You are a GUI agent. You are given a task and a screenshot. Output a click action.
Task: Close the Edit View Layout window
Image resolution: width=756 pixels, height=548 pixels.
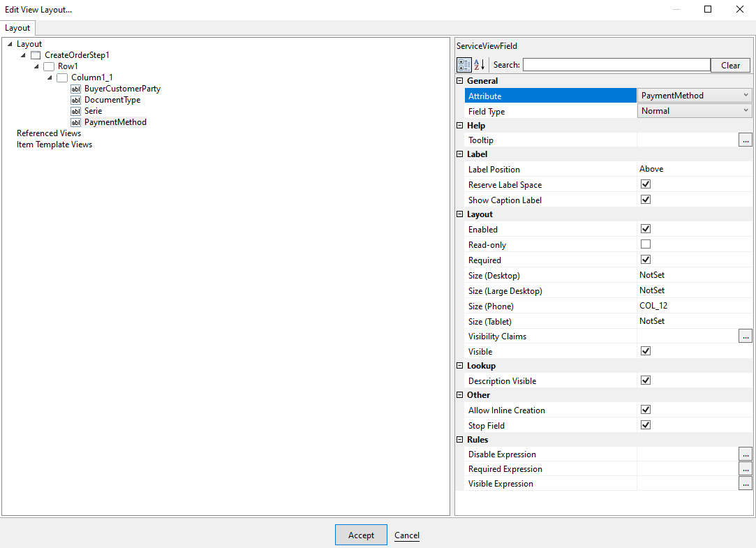click(740, 9)
